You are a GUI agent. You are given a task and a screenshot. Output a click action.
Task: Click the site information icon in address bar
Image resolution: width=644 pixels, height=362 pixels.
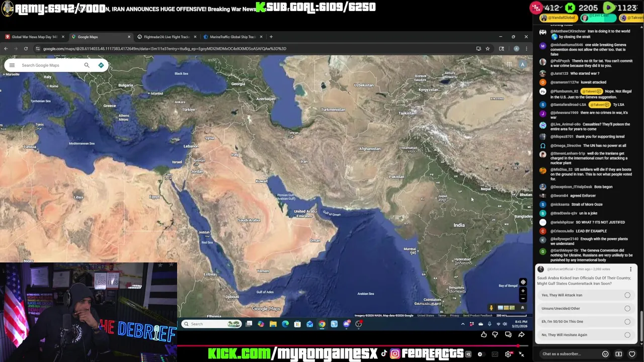pos(38,49)
